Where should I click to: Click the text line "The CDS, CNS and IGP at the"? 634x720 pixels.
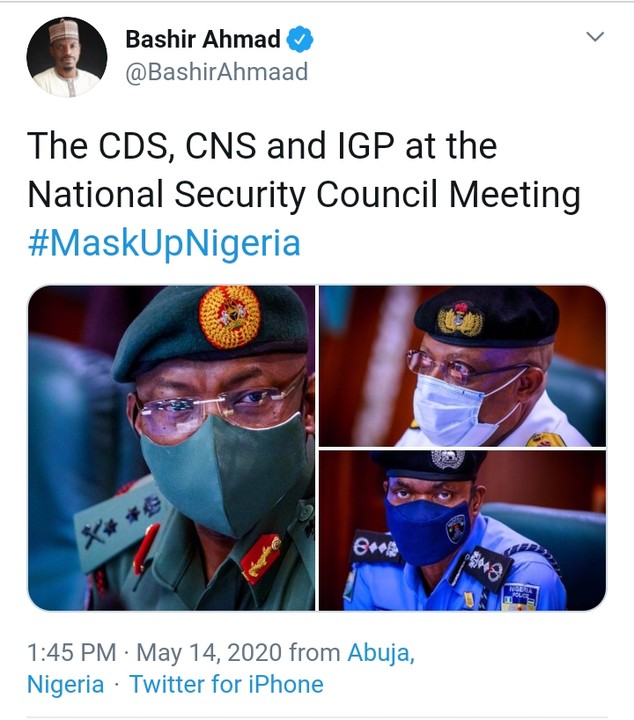point(262,146)
